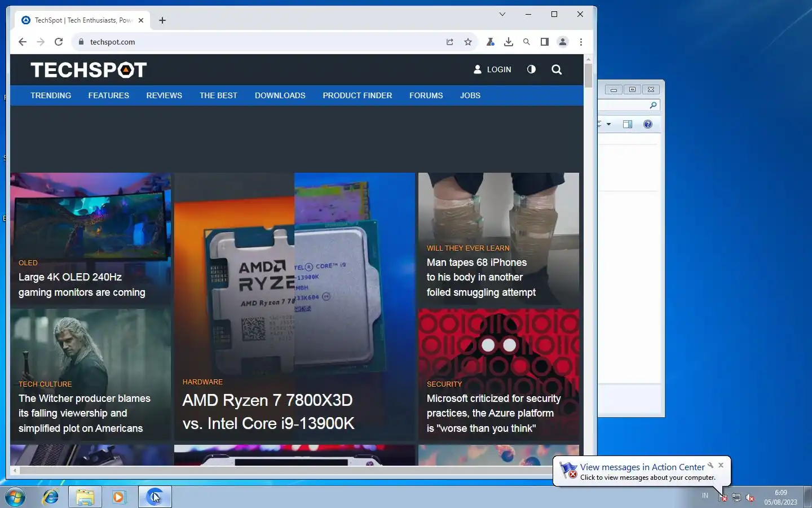This screenshot has width=812, height=508.
Task: Open The Witcher producer article
Action: pos(85,413)
